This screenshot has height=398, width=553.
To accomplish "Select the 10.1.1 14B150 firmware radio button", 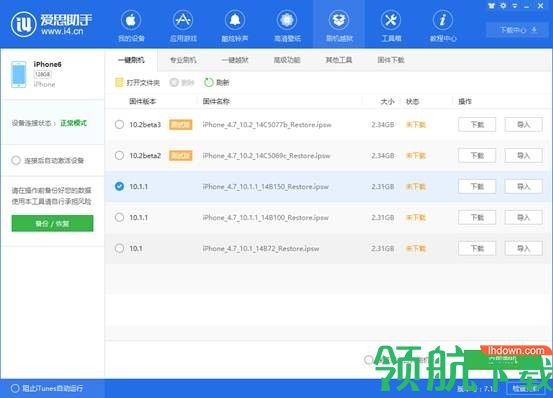I will (x=120, y=186).
